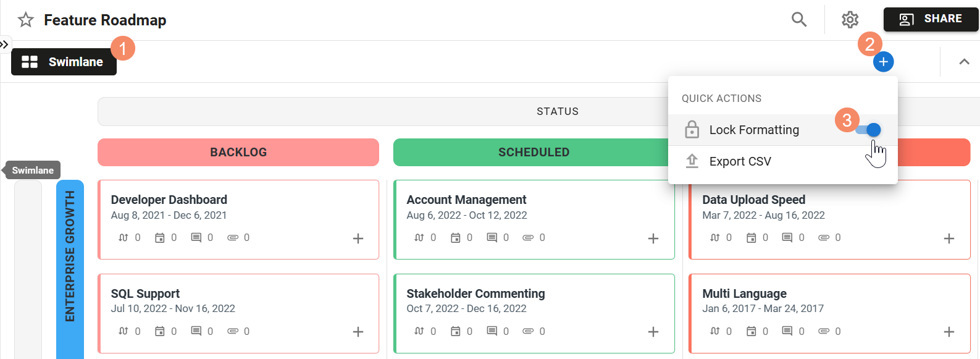
Task: Click comments icon on SQL Support card
Action: point(196,332)
